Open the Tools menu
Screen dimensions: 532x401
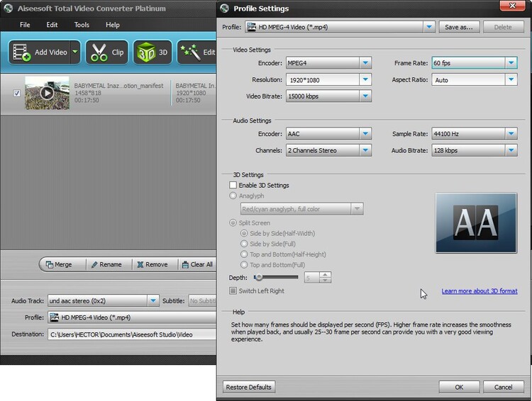click(82, 25)
